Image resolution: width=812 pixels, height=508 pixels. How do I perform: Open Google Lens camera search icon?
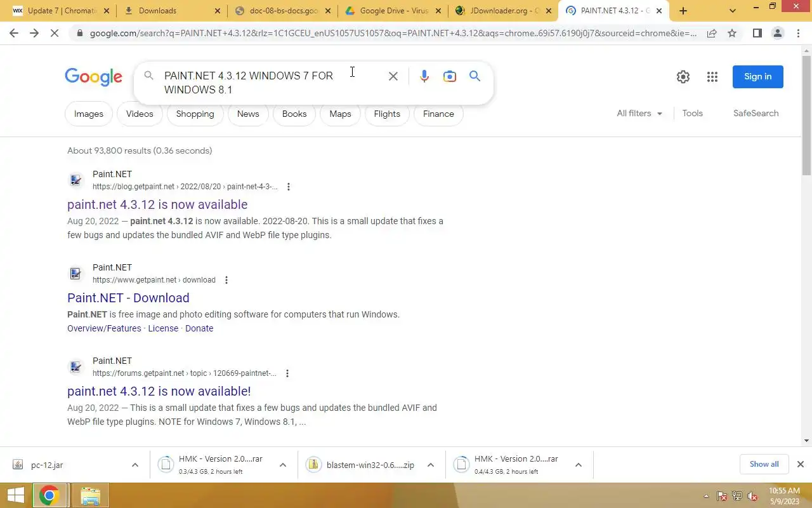point(450,76)
